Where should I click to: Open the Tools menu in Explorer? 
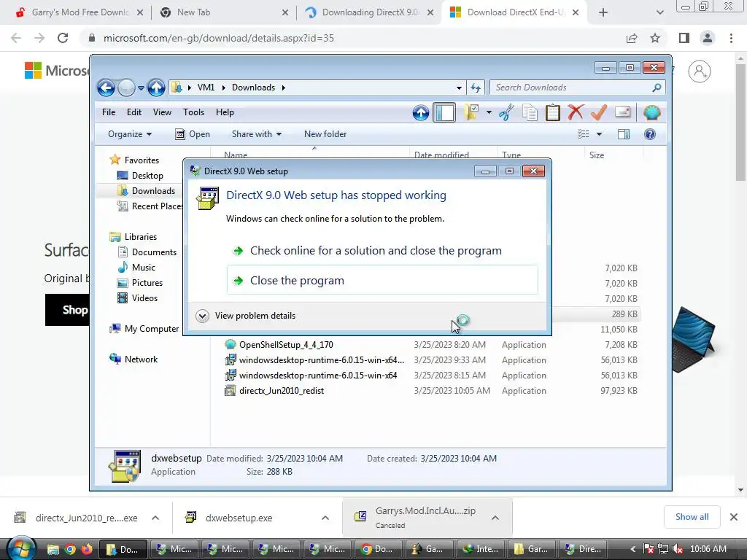coord(193,112)
